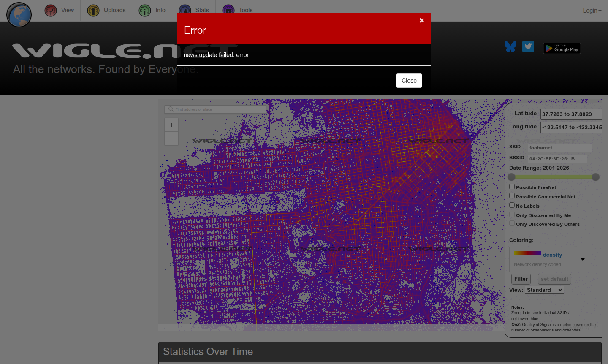Open the View menu in navbar
Screen dimensions: 608x364
pyautogui.click(x=60, y=11)
